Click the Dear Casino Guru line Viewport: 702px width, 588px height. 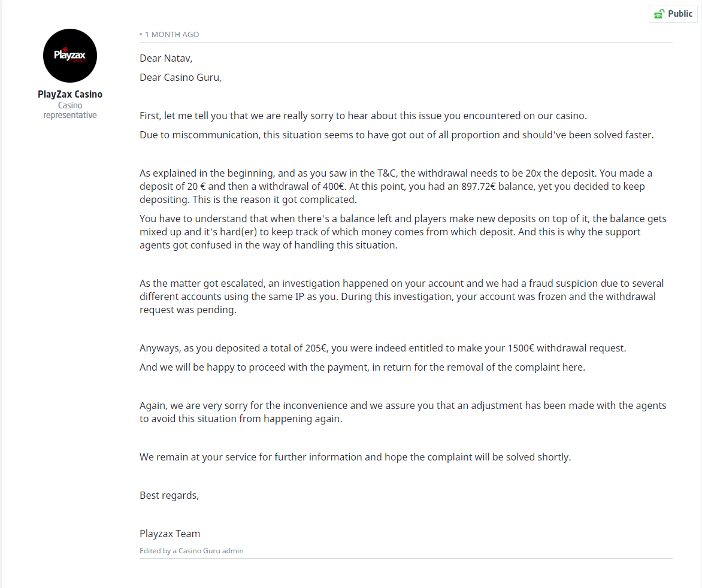coord(180,77)
